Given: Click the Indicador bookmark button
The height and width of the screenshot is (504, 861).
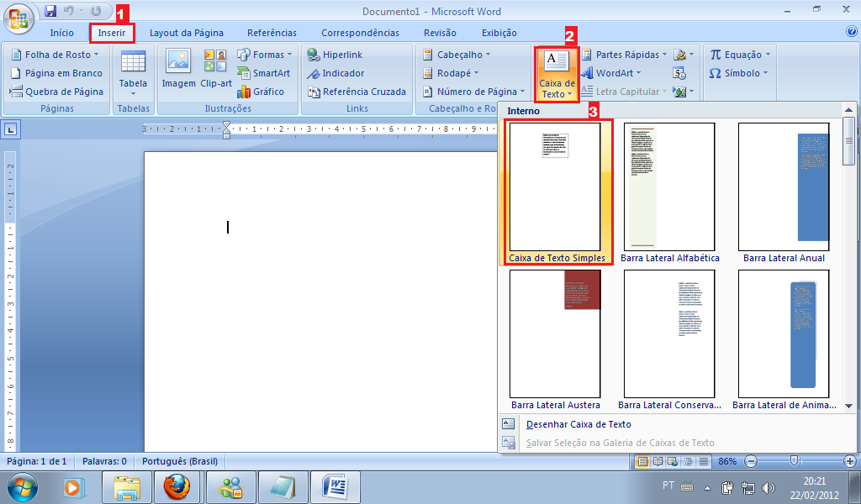Looking at the screenshot, I should pos(335,73).
